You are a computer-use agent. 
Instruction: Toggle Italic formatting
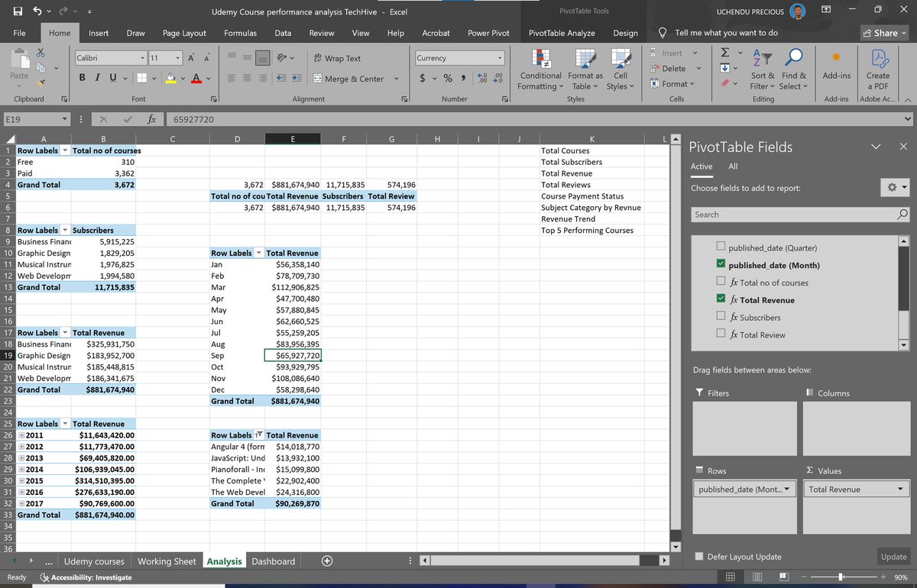(x=97, y=78)
